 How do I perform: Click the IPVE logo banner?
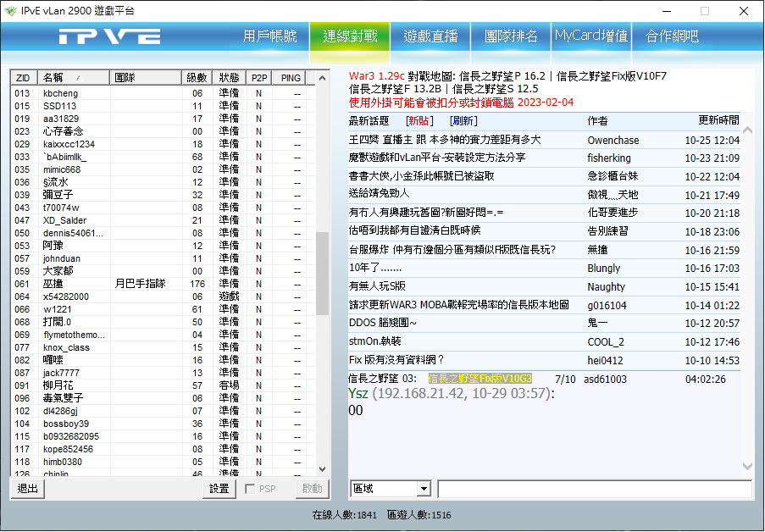pos(109,36)
